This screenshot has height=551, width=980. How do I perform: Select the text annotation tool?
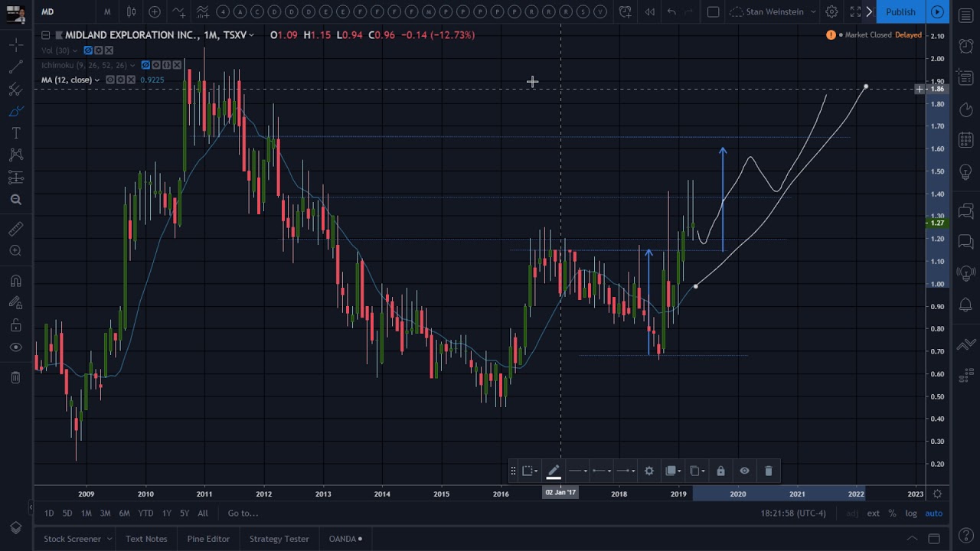click(15, 134)
